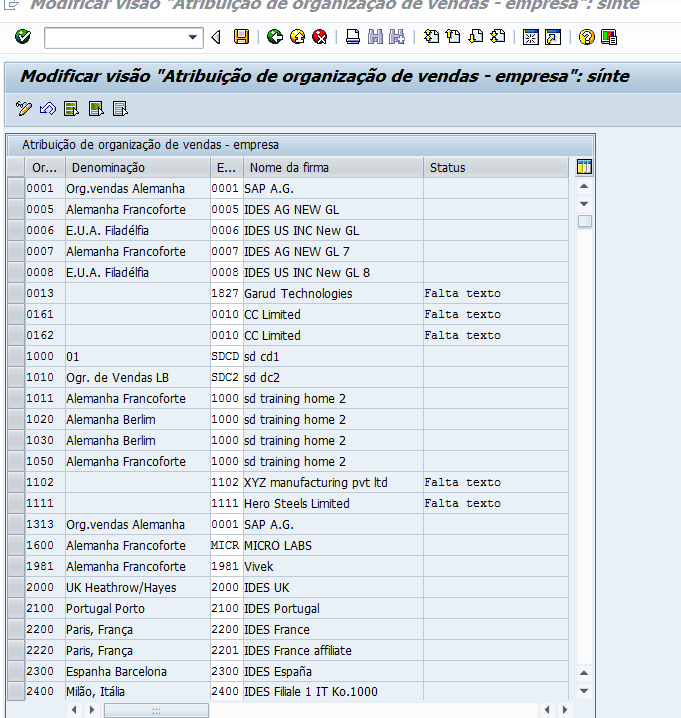Click the Print icon

point(353,37)
